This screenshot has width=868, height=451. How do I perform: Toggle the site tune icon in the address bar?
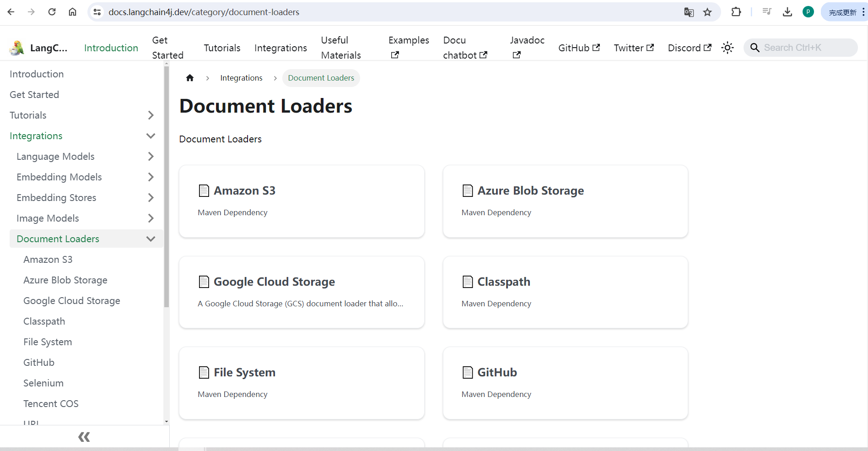(97, 12)
